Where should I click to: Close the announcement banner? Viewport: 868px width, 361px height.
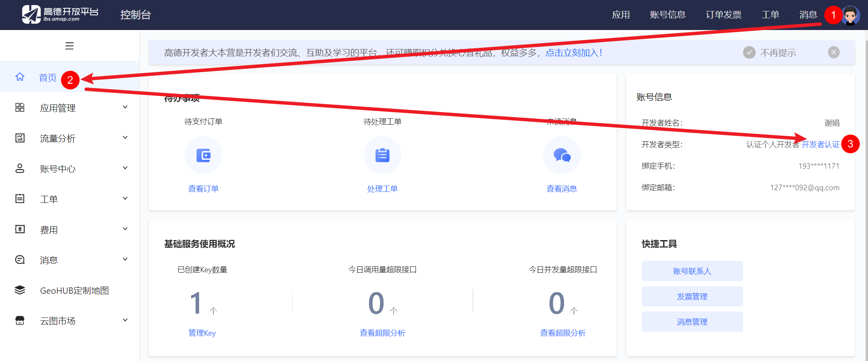point(834,52)
